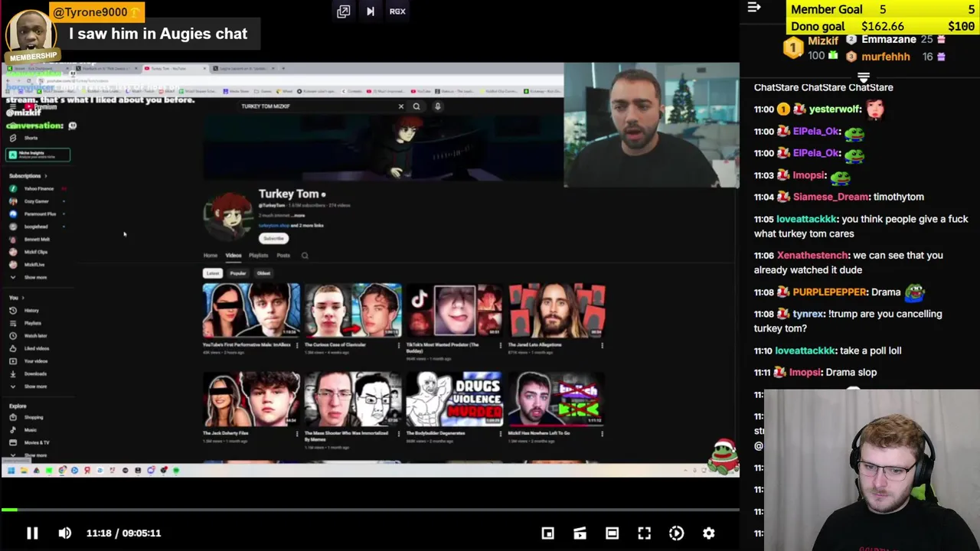Click Turkey Tom channel avatar

(227, 215)
